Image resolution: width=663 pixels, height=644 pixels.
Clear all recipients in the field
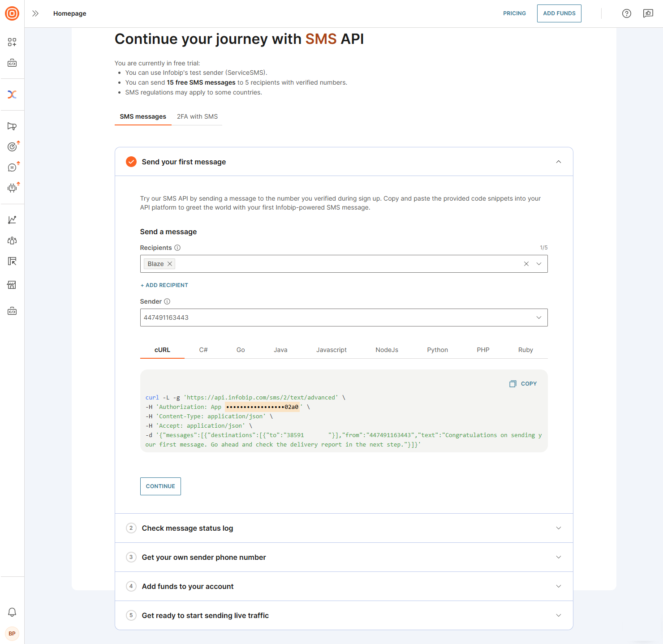526,264
